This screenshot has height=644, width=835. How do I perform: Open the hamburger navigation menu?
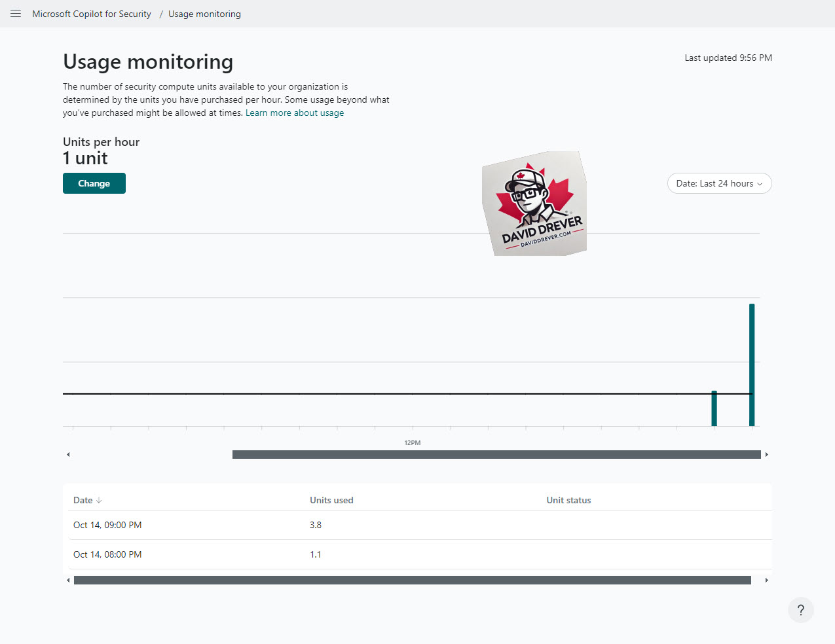[x=16, y=14]
